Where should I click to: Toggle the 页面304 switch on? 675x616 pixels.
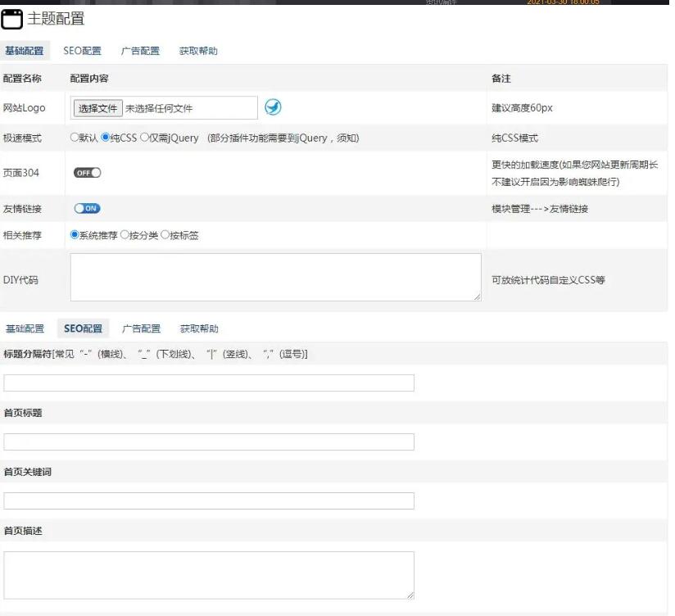click(x=87, y=173)
